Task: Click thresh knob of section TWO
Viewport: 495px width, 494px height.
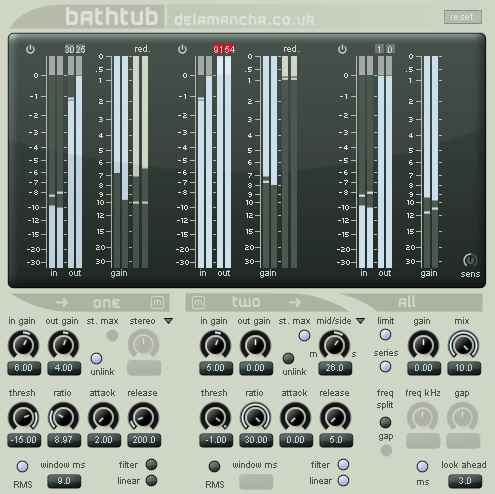Action: (x=215, y=417)
